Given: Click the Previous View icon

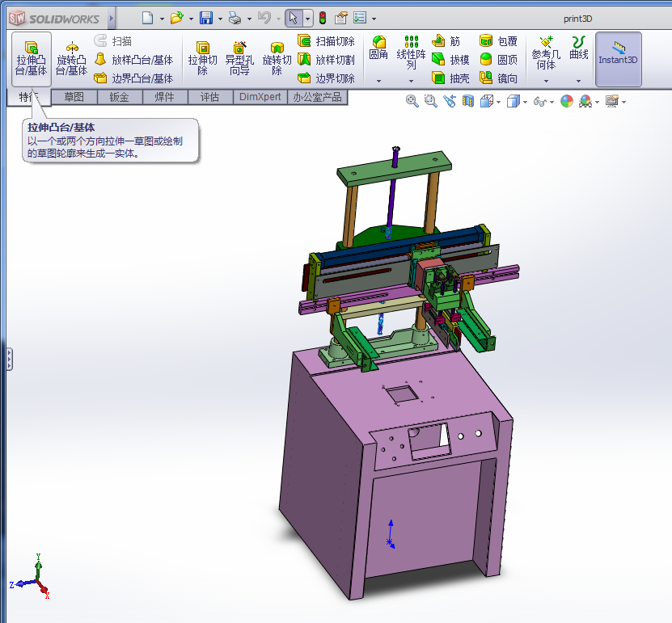Looking at the screenshot, I should click(x=450, y=102).
